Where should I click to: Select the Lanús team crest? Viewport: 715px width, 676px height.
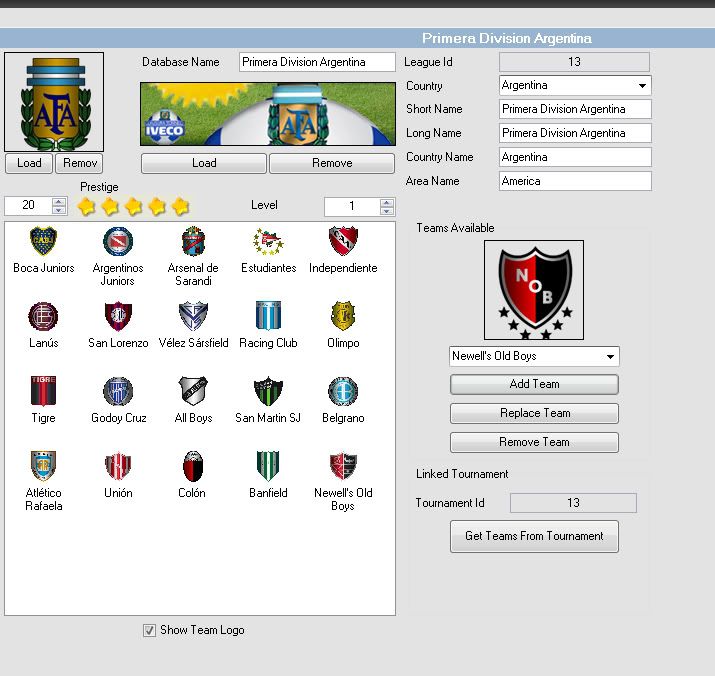tap(43, 316)
